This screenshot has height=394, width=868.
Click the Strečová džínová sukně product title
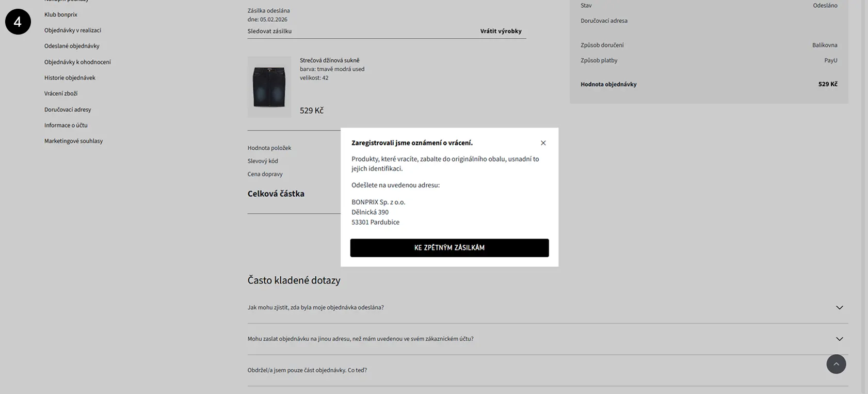coord(329,60)
